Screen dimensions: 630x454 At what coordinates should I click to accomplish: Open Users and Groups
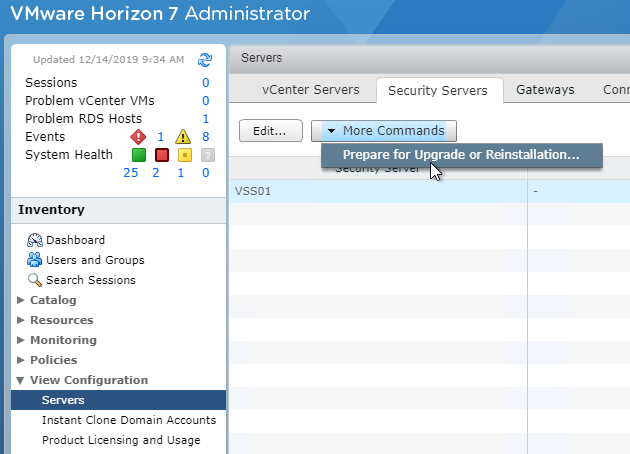[95, 260]
